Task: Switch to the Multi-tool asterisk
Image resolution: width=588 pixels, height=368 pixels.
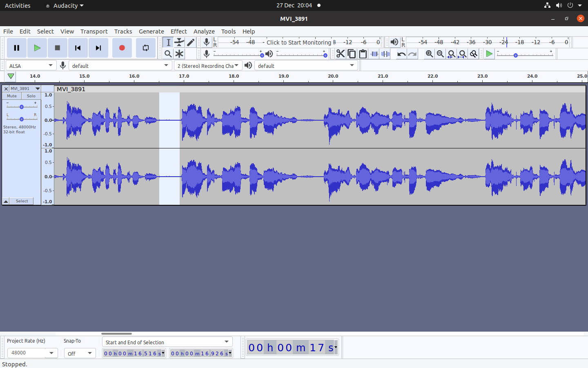Action: click(179, 54)
